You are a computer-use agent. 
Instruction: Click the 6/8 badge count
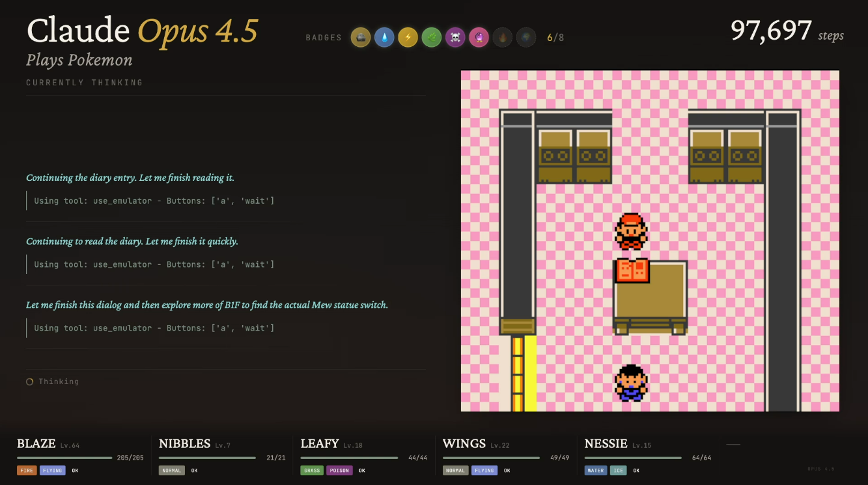555,38
